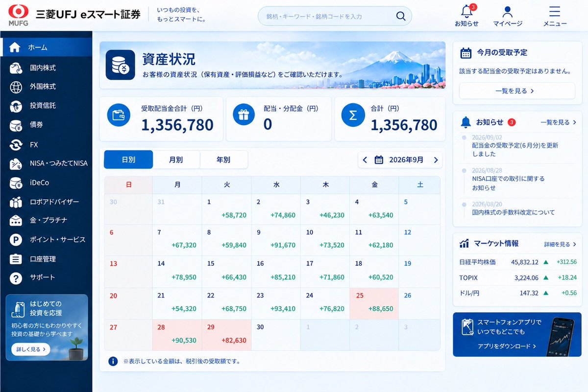This screenshot has height=392, width=588.
Task: Open マイページ person icon
Action: (508, 11)
